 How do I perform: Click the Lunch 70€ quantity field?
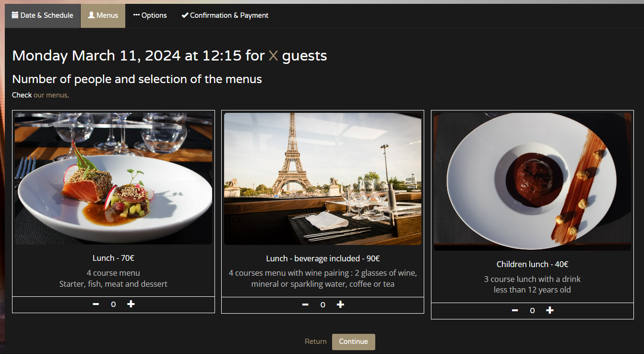[113, 304]
